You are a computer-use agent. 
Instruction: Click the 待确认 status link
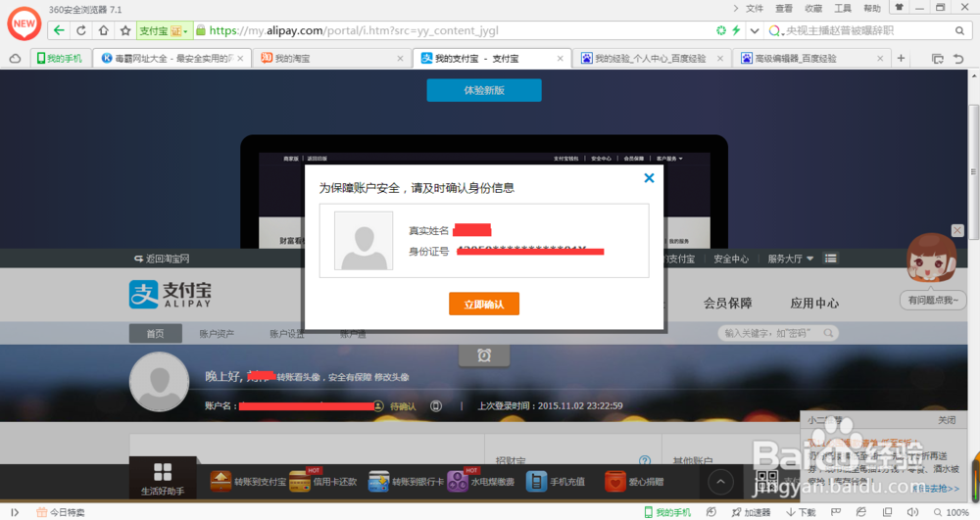tap(403, 405)
